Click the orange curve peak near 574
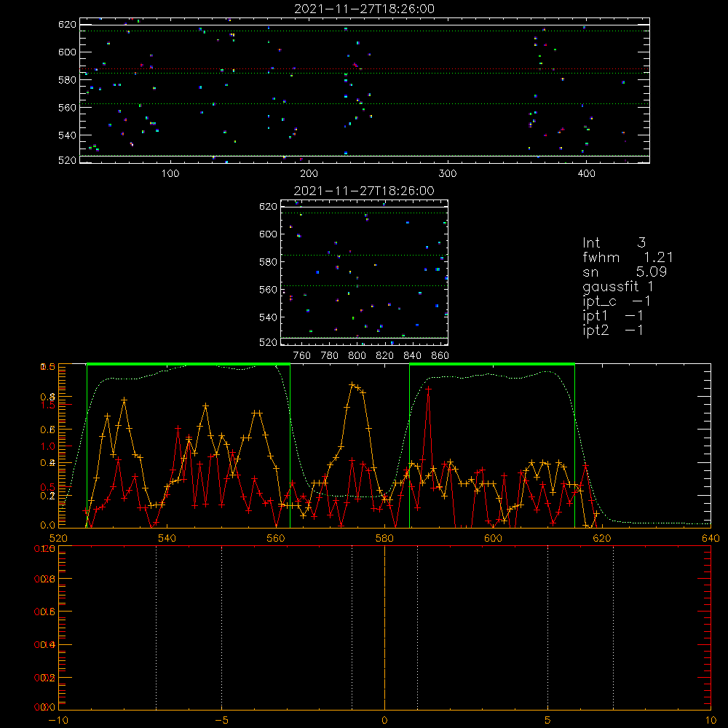 point(352,384)
